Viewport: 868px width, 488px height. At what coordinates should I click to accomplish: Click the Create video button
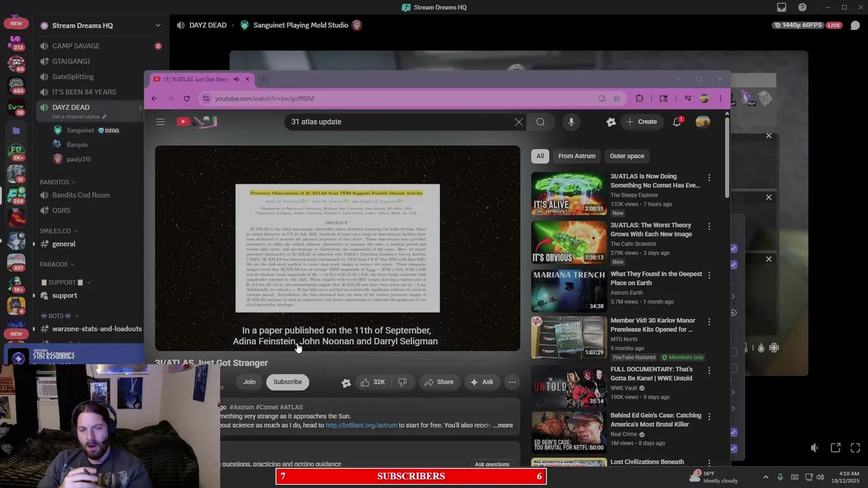coord(641,122)
